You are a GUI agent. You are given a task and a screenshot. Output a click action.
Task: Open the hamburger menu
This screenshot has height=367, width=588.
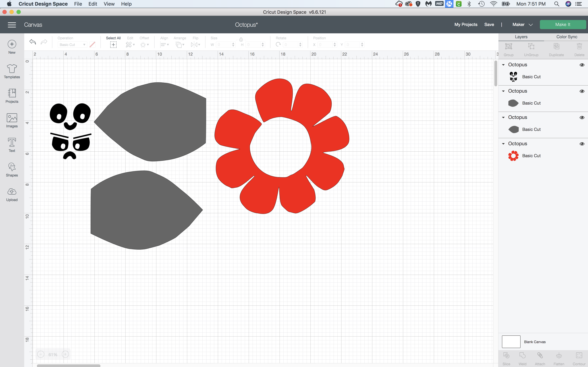pyautogui.click(x=12, y=25)
